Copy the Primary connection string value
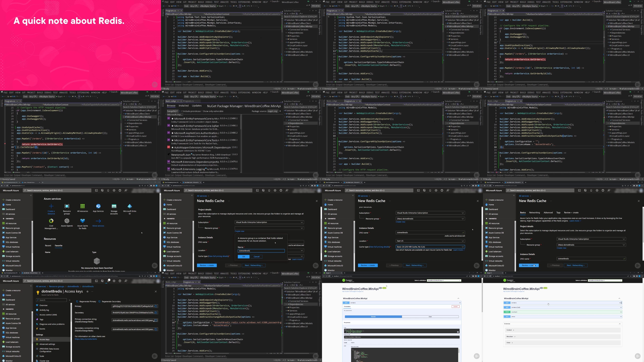Image resolution: width=644 pixels, height=362 pixels. coord(156,320)
